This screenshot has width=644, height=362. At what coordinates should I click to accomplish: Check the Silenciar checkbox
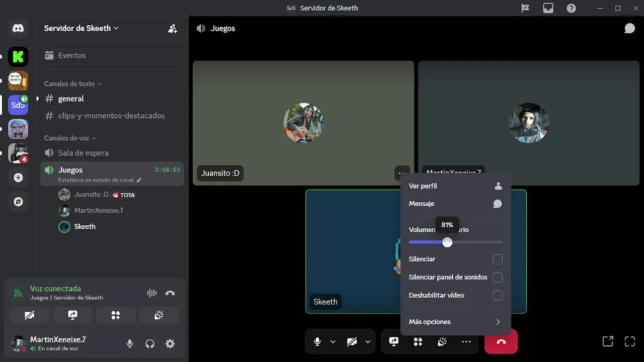point(498,259)
